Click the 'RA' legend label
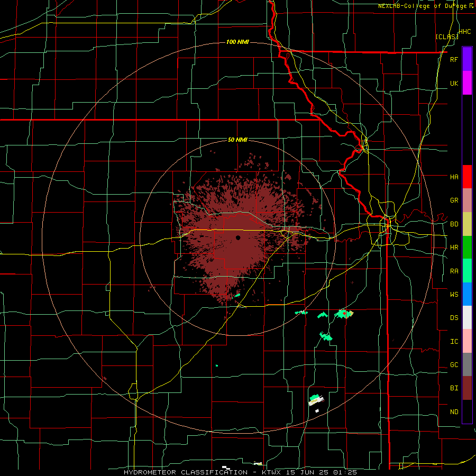The width and height of the screenshot is (476, 476). point(454,271)
